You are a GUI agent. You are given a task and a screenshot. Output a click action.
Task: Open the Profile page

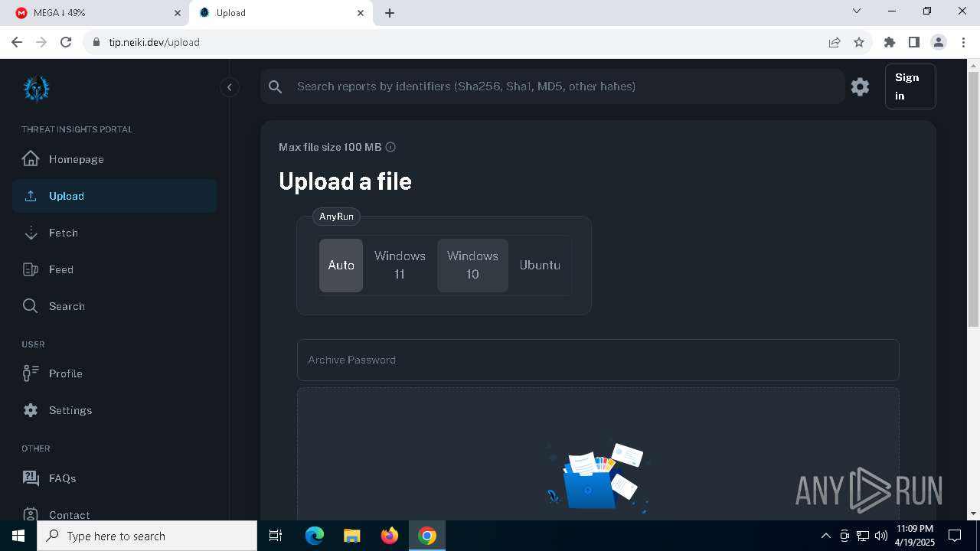click(x=114, y=373)
